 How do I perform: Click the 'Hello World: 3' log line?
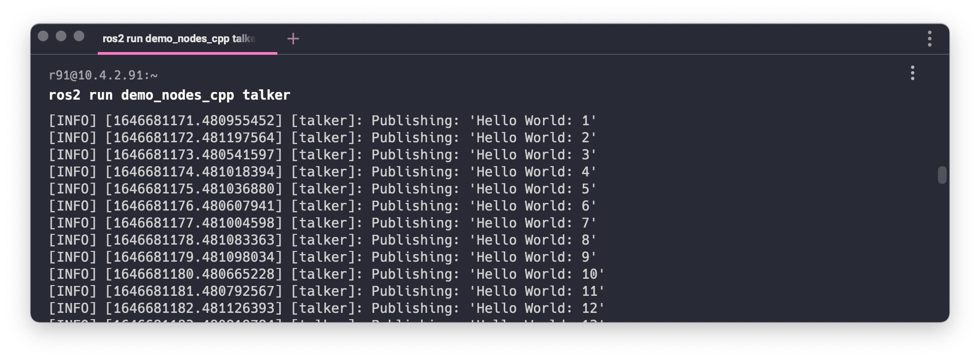tap(323, 155)
